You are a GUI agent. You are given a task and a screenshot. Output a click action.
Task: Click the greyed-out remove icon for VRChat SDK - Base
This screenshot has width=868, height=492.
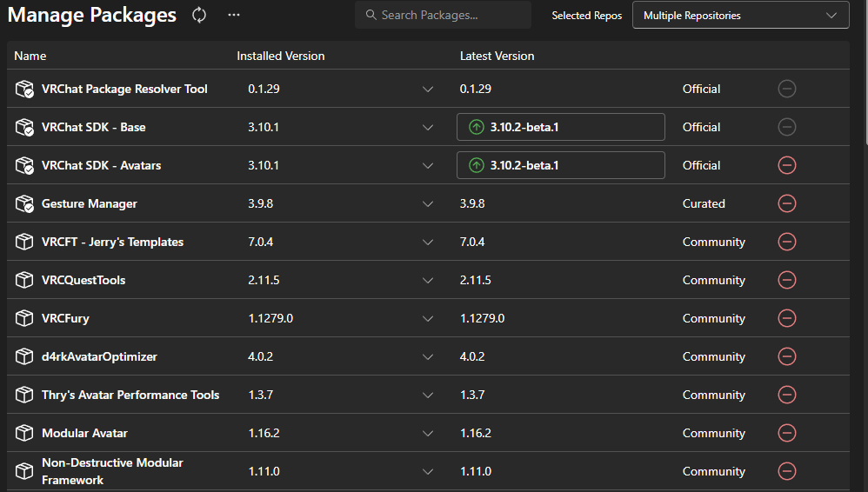click(x=786, y=127)
